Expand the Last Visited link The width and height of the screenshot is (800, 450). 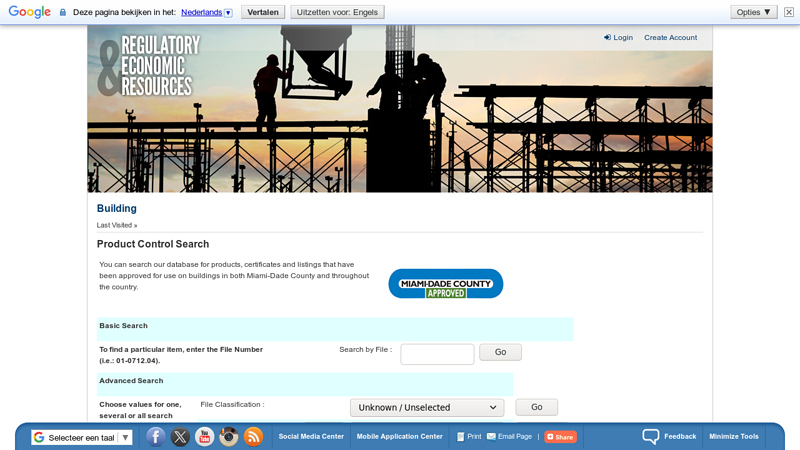point(117,225)
